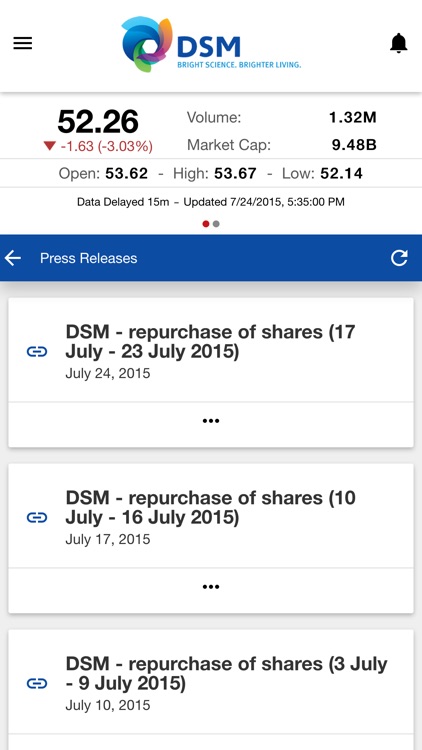Click the Volume label
The height and width of the screenshot is (750, 422).
pos(214,117)
